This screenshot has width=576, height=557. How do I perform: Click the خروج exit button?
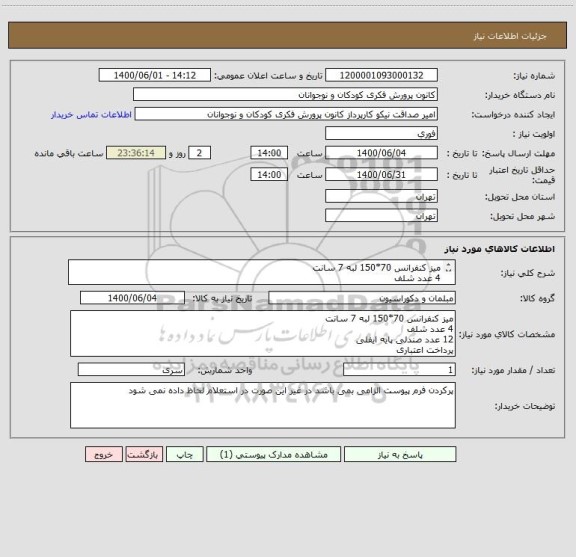click(104, 454)
